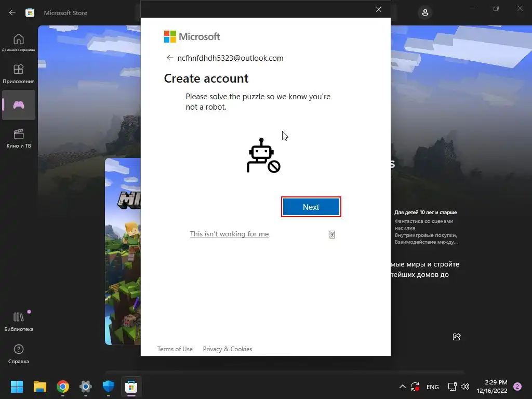Open Справка (Help) in sidebar
The image size is (532, 399).
(19, 354)
